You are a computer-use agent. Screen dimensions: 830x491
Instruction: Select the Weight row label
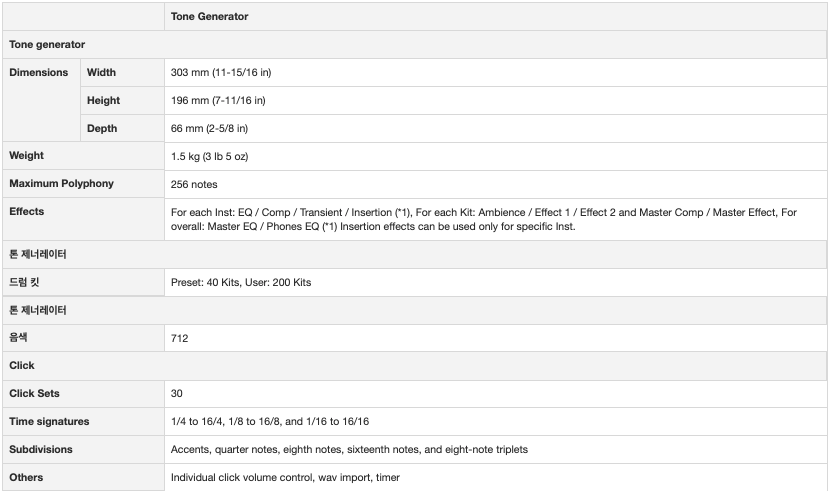[x=27, y=156]
